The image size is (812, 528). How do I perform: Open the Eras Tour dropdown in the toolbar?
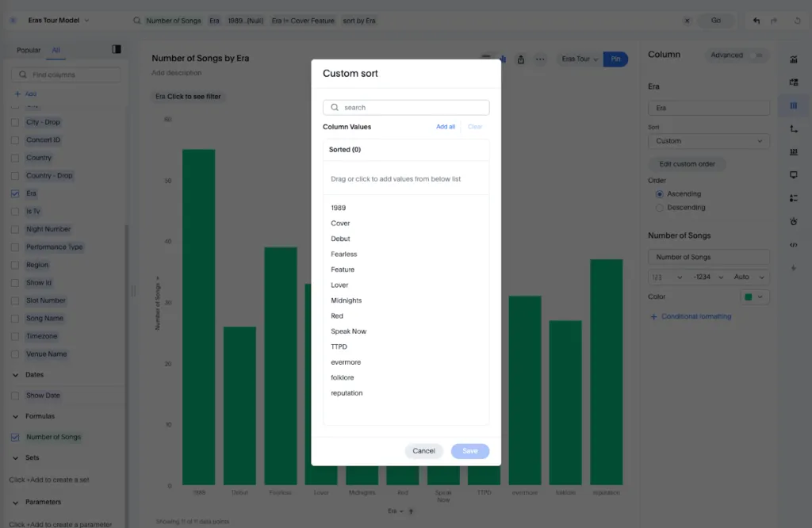point(576,59)
